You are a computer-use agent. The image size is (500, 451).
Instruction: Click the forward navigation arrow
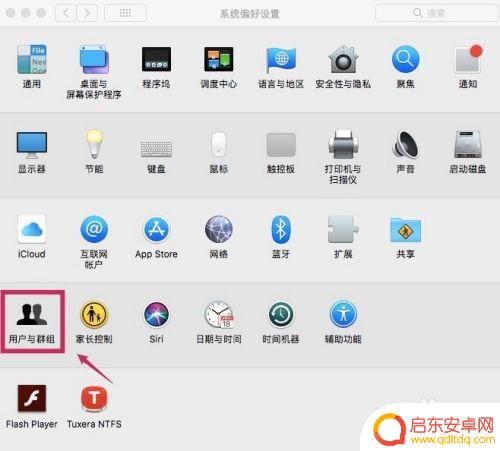[x=87, y=13]
